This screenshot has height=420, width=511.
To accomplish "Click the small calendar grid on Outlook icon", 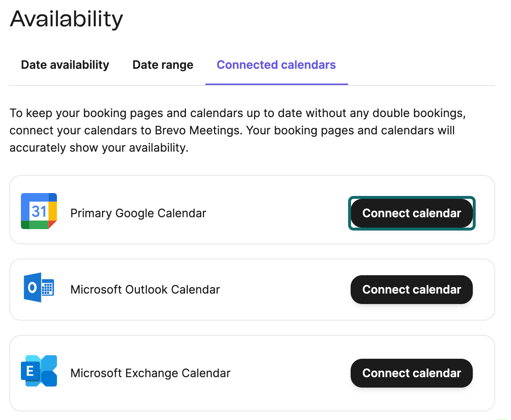I will (48, 288).
